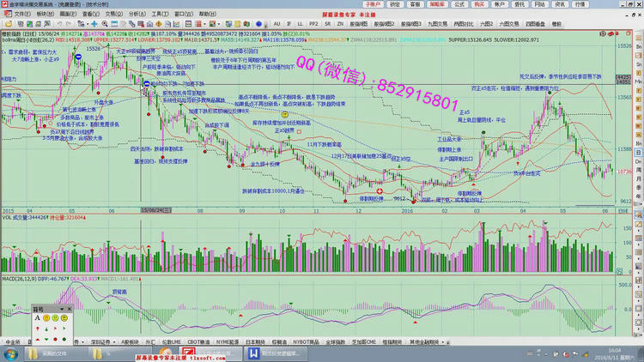The image size is (644, 362).
Task: Switch to the 九图交易 tab
Action: tap(436, 25)
